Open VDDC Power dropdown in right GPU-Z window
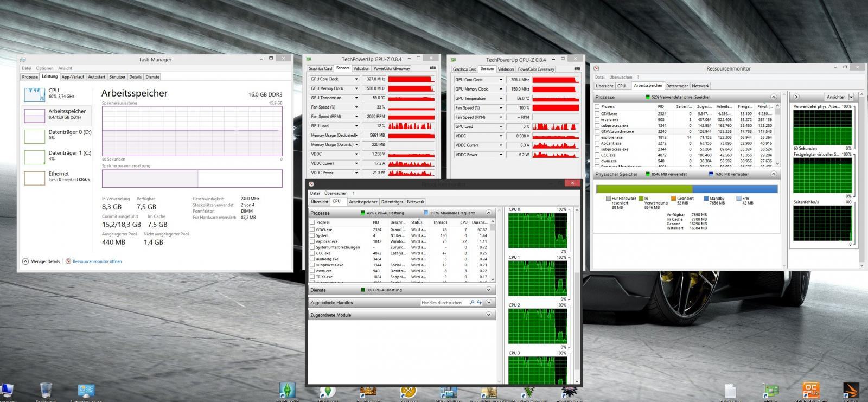Image resolution: width=868 pixels, height=402 pixels. [x=501, y=155]
